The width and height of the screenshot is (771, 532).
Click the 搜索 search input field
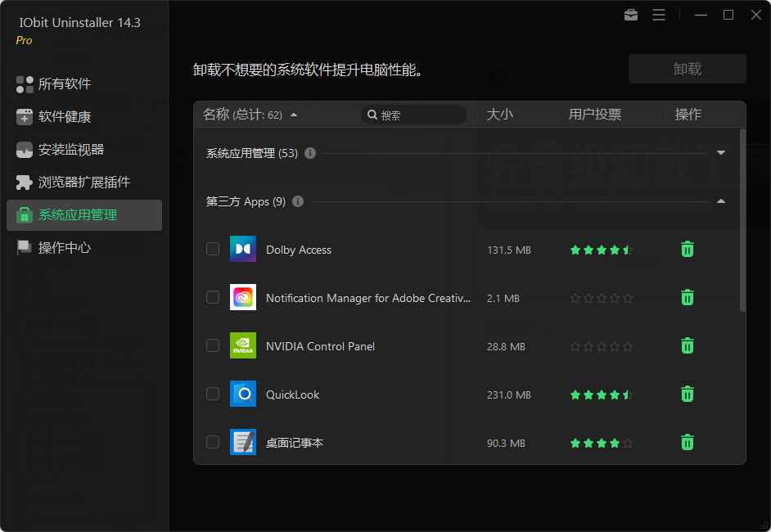[x=414, y=115]
